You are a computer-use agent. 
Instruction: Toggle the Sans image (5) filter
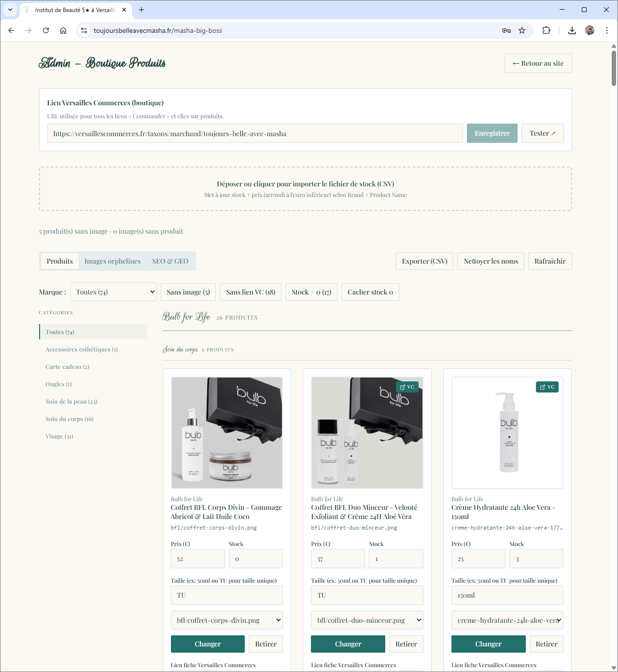pos(188,292)
